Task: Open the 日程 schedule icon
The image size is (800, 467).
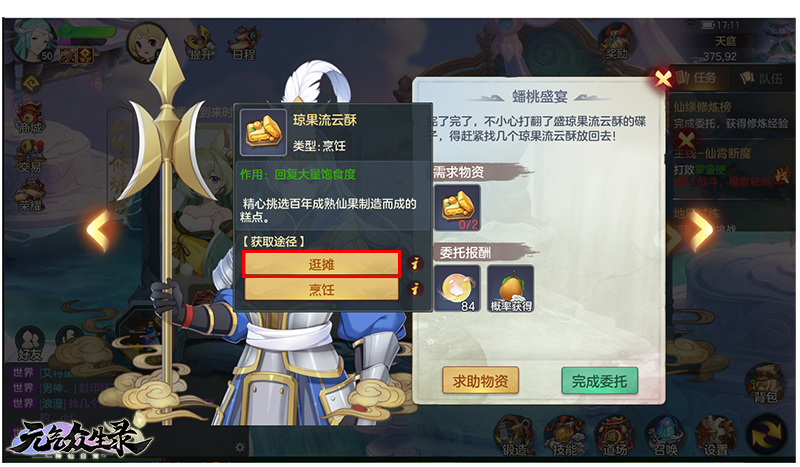Action: (245, 43)
